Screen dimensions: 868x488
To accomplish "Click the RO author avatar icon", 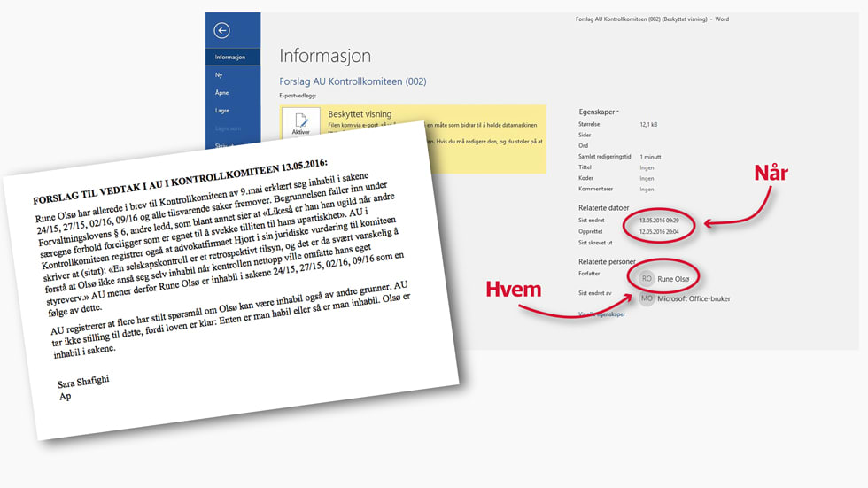I will pyautogui.click(x=647, y=278).
